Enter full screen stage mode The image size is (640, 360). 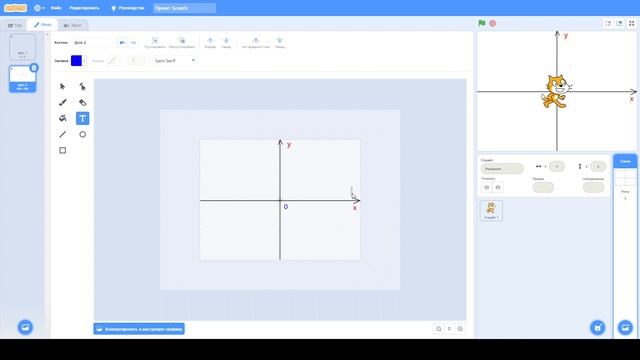click(x=631, y=23)
